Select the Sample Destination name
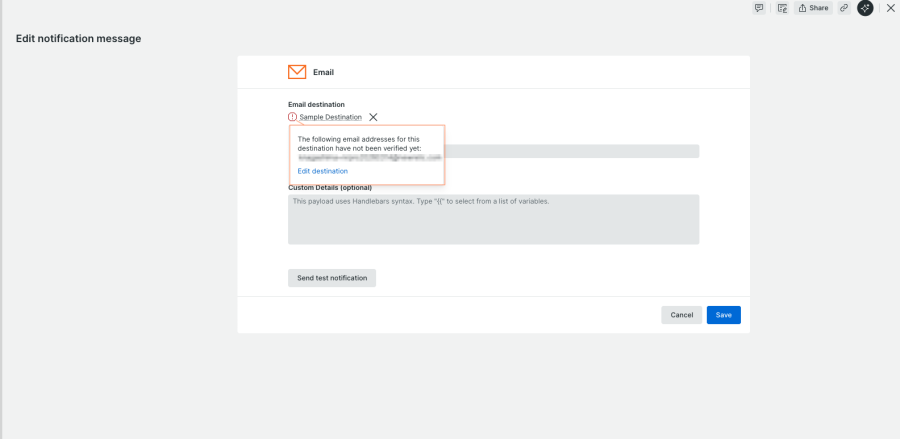The width and height of the screenshot is (900, 439). (x=331, y=117)
